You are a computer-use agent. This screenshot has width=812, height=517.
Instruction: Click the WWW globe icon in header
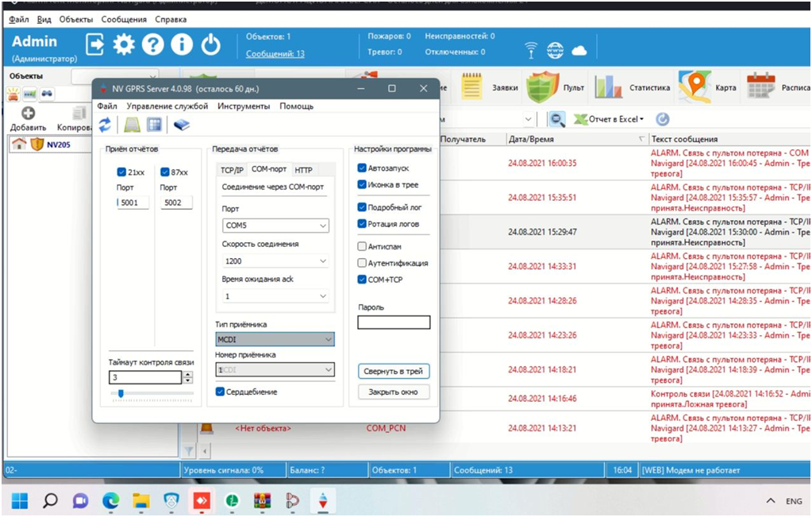pyautogui.click(x=555, y=50)
